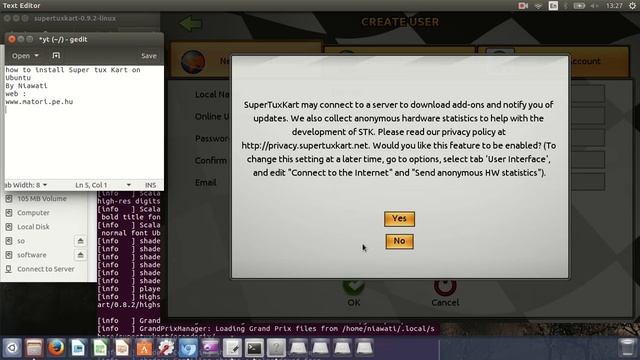This screenshot has width=640, height=360.
Task: Eject the 'software' volume
Action: coord(80,255)
